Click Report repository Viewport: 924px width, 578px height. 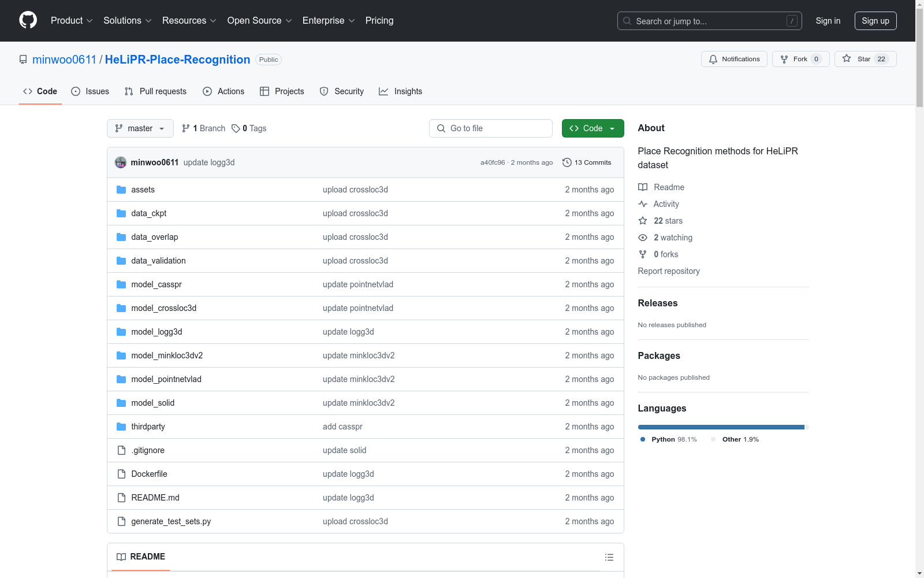(x=669, y=271)
